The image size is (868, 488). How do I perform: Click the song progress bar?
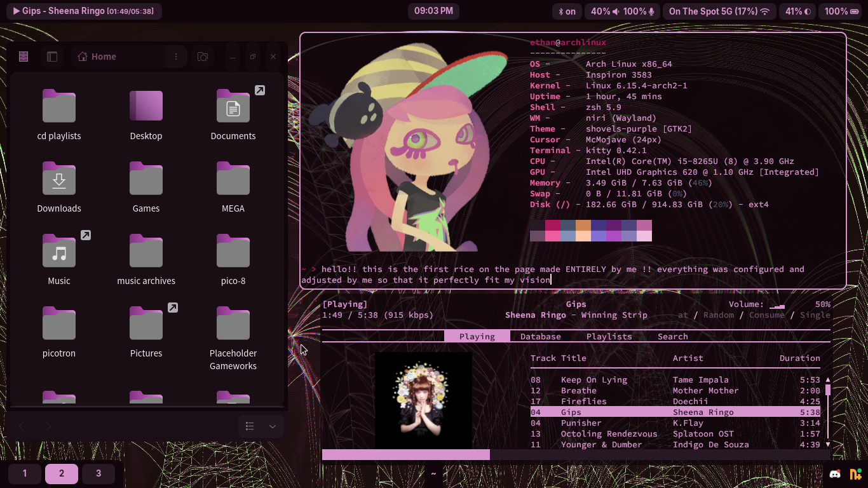576,454
